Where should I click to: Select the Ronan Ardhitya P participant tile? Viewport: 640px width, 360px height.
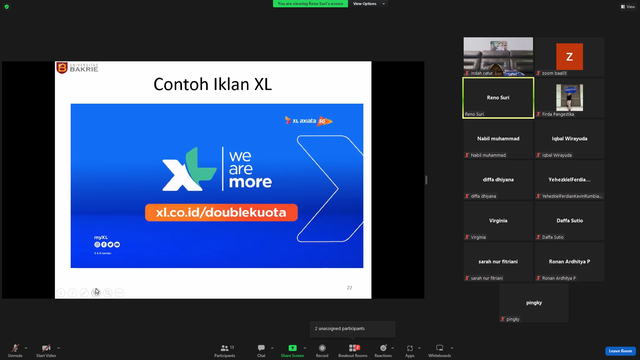coord(569,262)
